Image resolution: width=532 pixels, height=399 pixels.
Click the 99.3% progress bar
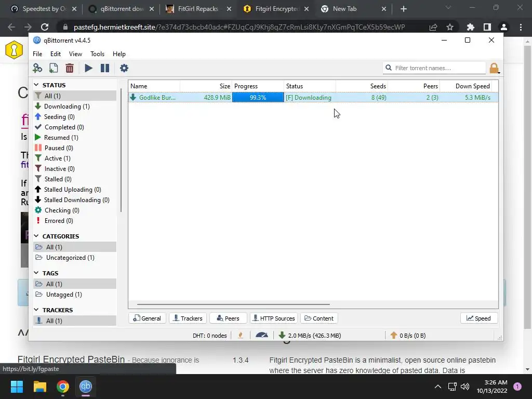(258, 97)
